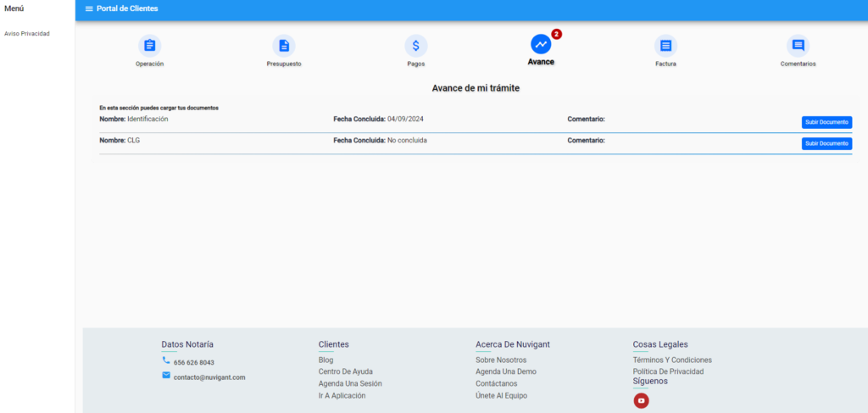Screen dimensions: 868x413
Task: Click the Portal de Clientes title
Action: (x=127, y=8)
